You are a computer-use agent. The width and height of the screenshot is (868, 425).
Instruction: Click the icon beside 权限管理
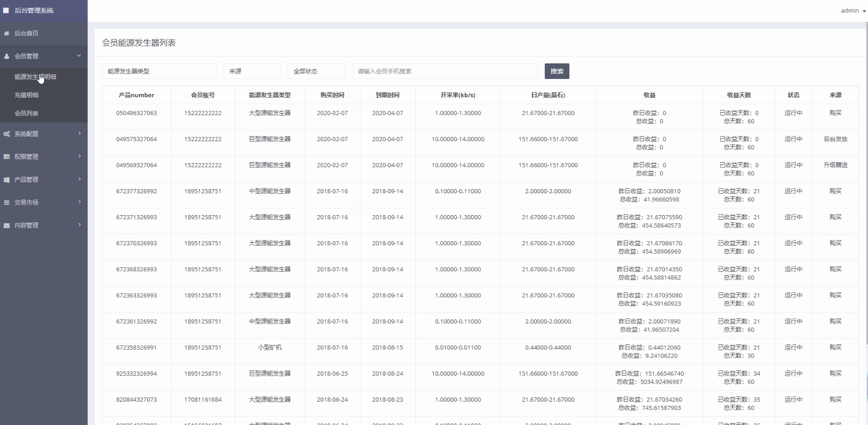(x=7, y=157)
